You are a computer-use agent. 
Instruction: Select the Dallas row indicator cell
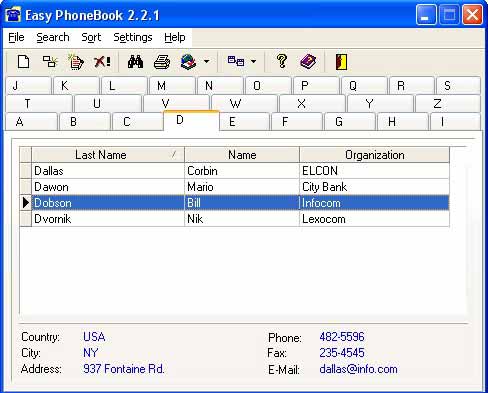26,171
